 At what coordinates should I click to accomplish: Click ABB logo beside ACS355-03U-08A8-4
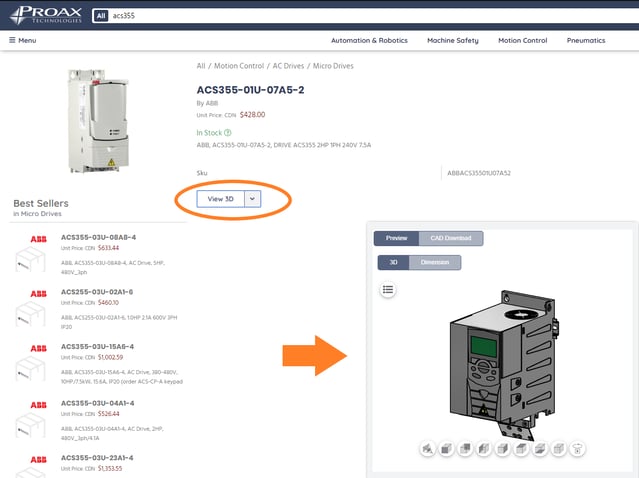point(38,239)
